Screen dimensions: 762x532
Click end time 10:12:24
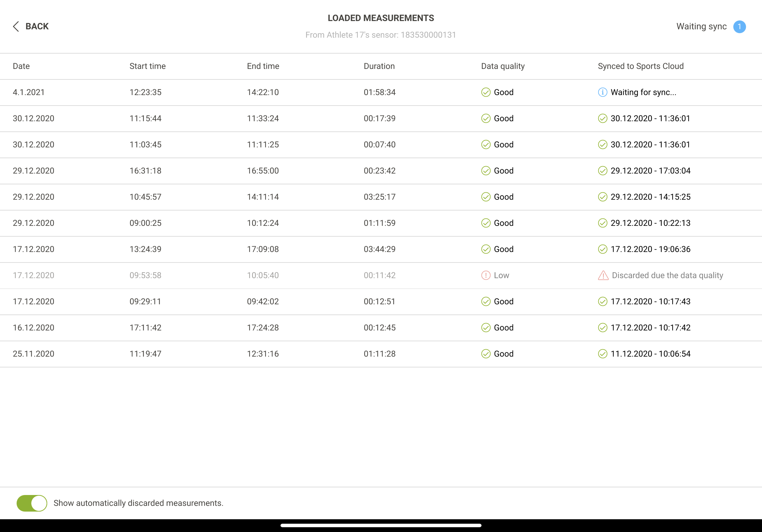tap(263, 223)
